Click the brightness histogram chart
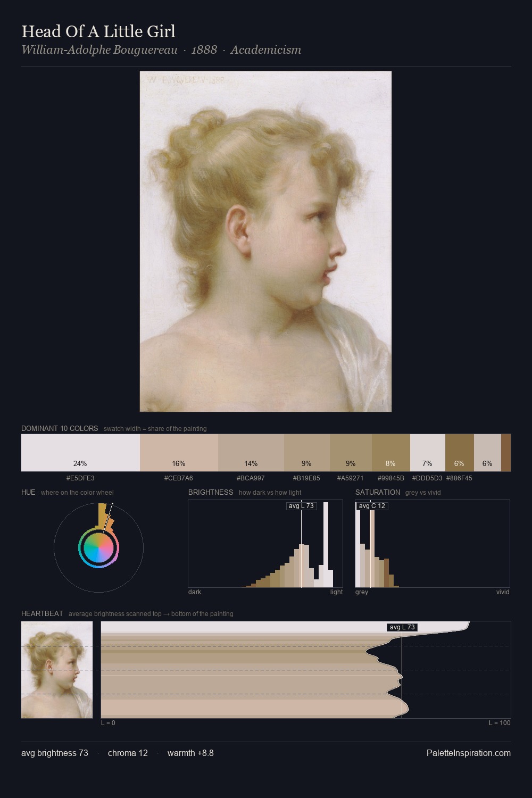The height and width of the screenshot is (798, 532). click(265, 544)
